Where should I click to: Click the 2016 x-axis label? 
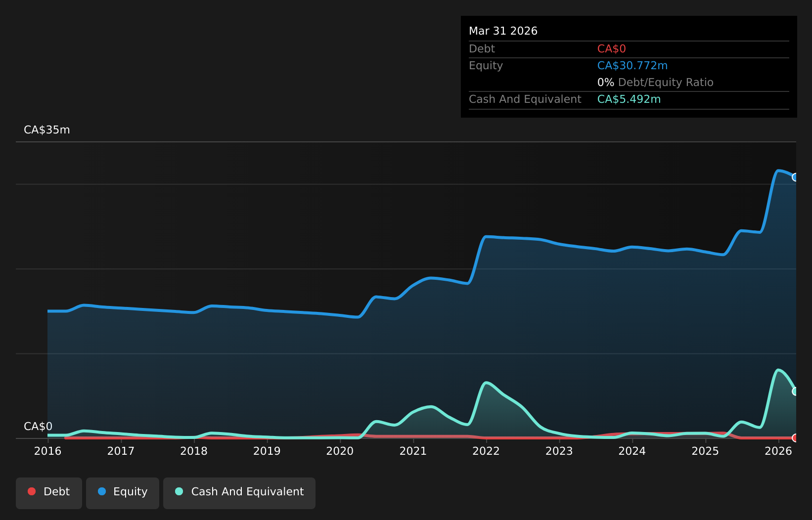tap(47, 451)
